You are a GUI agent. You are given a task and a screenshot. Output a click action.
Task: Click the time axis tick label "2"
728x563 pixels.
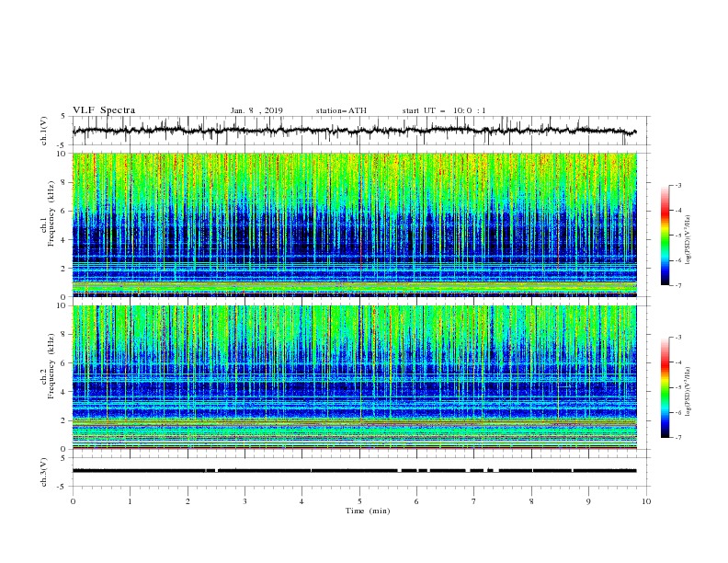tap(188, 501)
